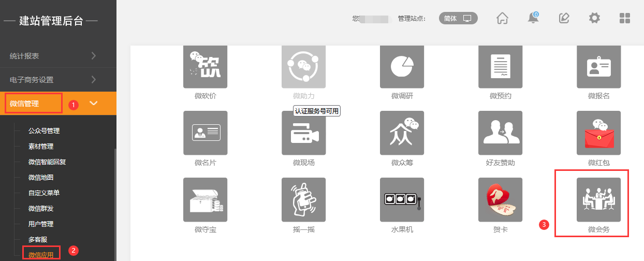
Task: Open the settings gear in header
Action: tap(594, 18)
